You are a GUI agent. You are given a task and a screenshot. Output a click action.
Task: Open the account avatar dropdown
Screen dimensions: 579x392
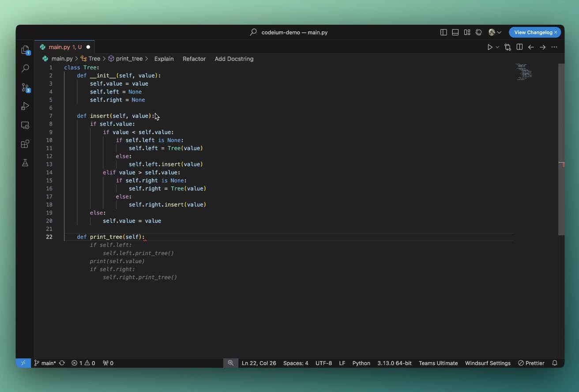coord(495,32)
